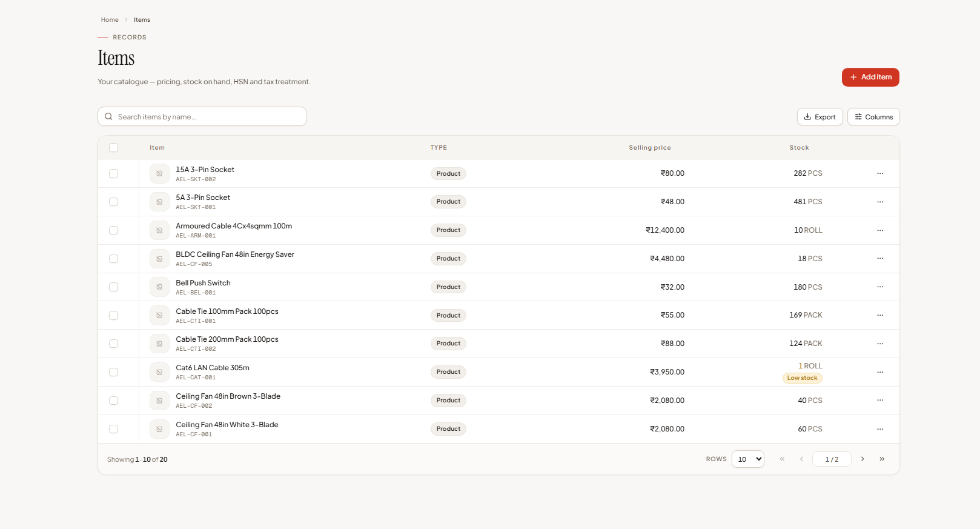
Task: Click the Items breadcrumb
Action: click(142, 20)
